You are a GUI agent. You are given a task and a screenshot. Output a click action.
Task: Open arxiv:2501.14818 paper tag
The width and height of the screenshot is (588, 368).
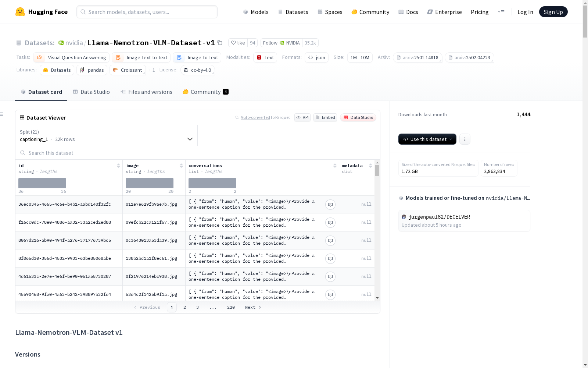[x=417, y=57]
